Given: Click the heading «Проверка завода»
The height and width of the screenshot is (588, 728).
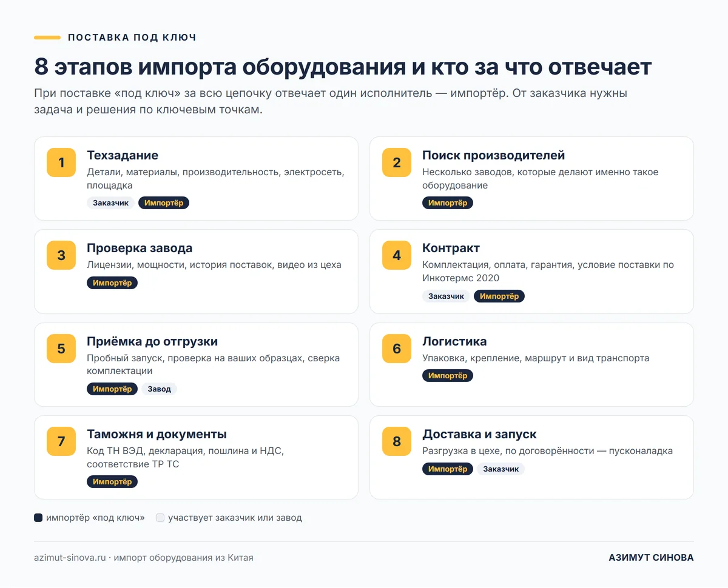Looking at the screenshot, I should (x=140, y=248).
